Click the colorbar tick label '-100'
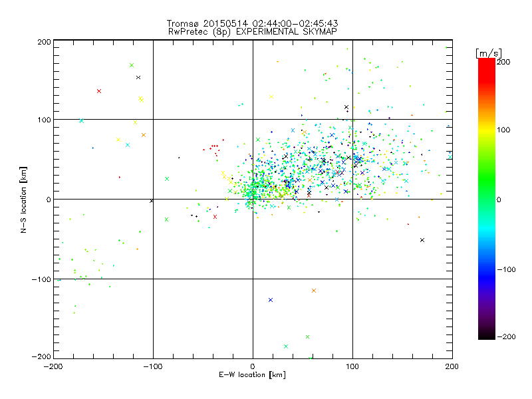This screenshot has height=399, width=532. click(x=507, y=270)
